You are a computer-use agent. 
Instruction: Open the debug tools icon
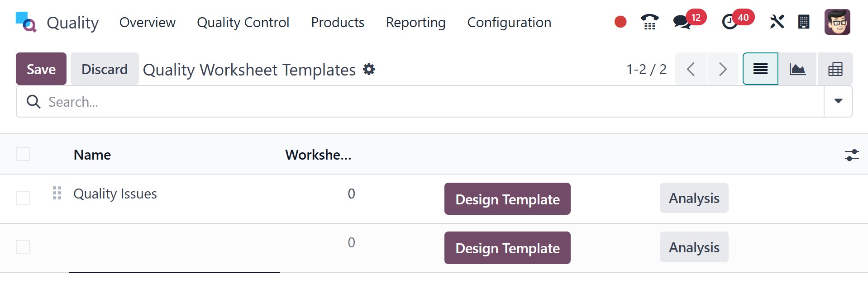click(777, 22)
